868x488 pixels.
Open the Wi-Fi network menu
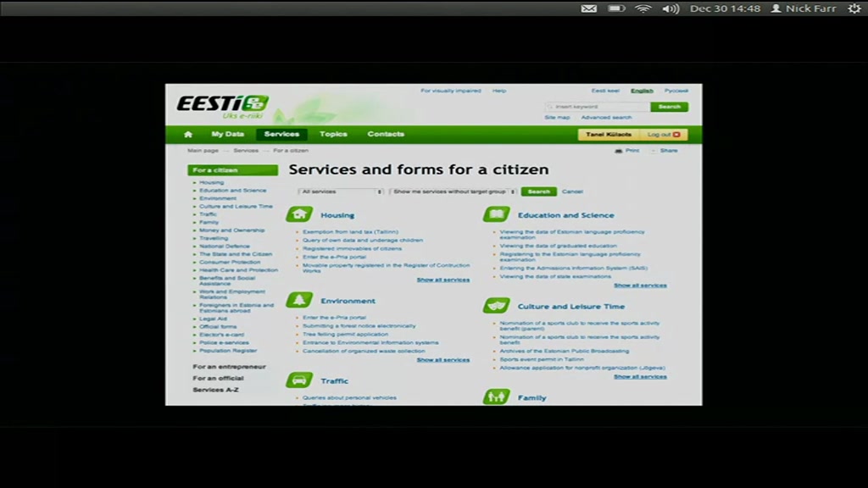pos(643,8)
